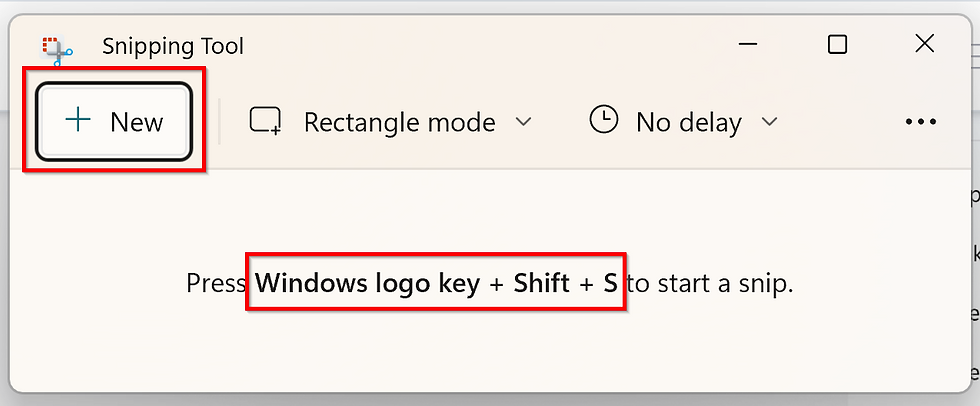Image resolution: width=980 pixels, height=406 pixels.
Task: Click the clock delay timer icon
Action: pos(604,119)
